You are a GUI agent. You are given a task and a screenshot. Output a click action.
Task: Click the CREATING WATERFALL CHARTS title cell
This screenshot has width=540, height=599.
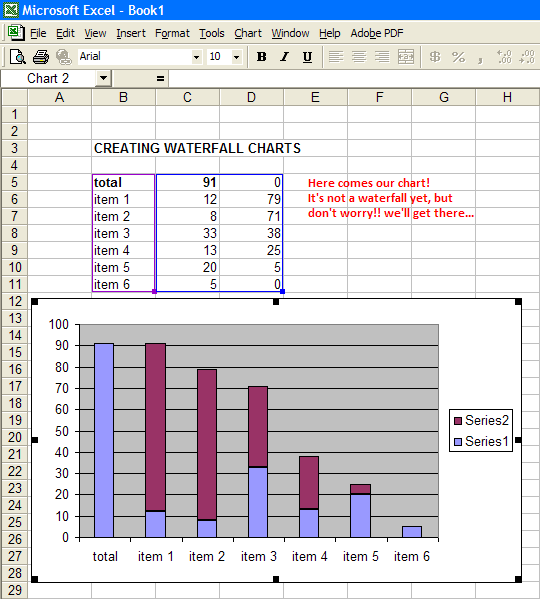tap(197, 148)
